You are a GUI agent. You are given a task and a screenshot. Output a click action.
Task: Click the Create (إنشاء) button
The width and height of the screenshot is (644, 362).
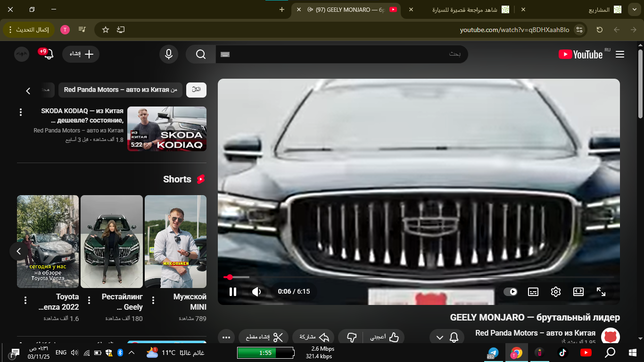pyautogui.click(x=81, y=54)
